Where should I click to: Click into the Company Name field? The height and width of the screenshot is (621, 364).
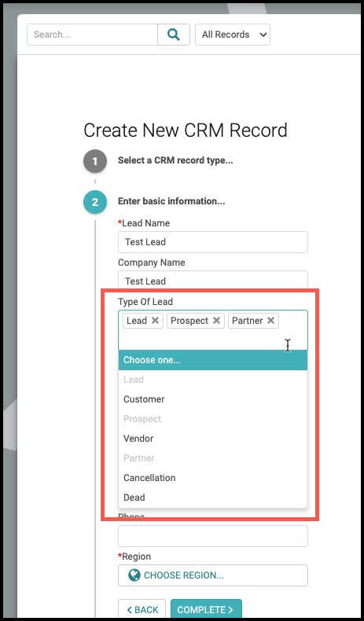pos(213,280)
